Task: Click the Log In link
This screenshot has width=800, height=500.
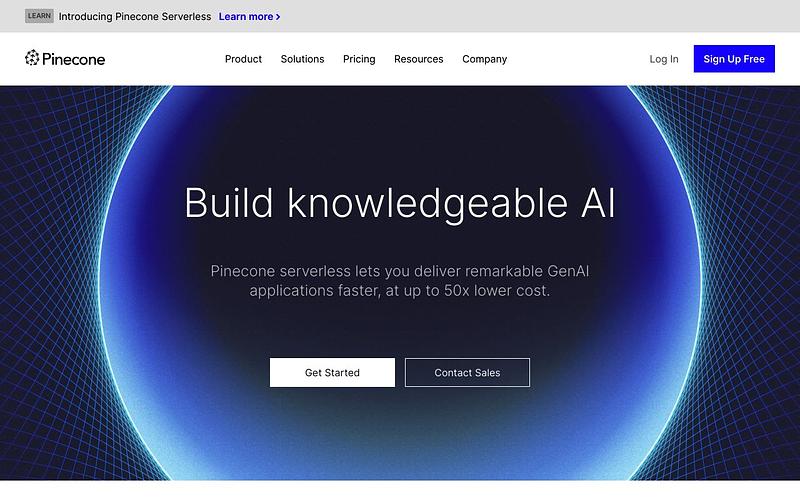Action: 664,59
